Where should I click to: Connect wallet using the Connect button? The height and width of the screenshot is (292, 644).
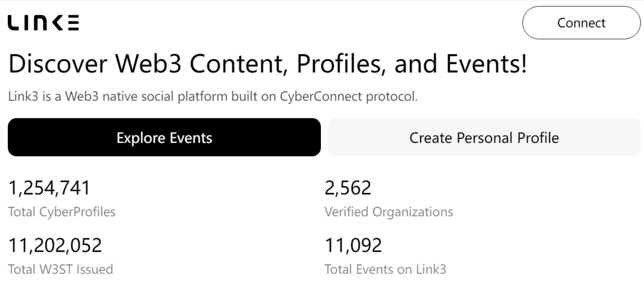581,23
